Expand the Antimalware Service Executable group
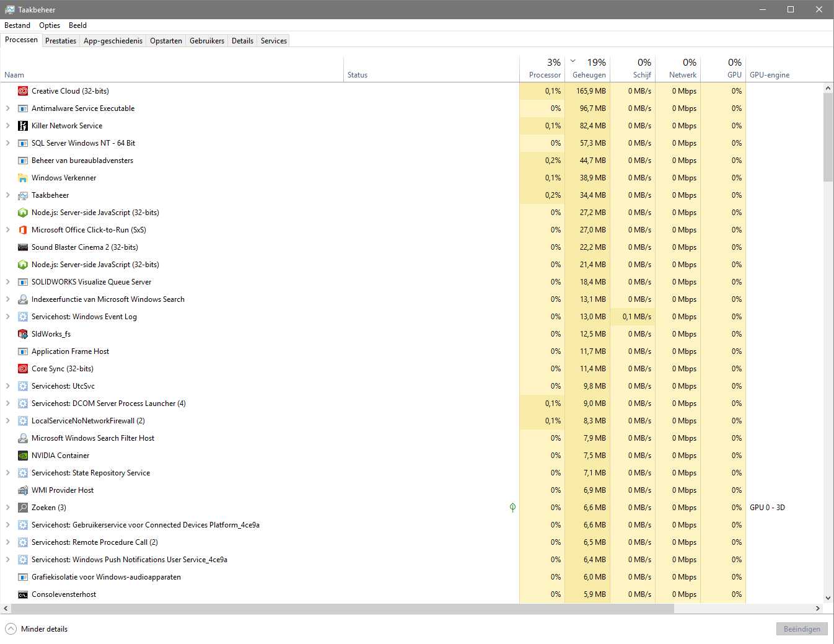Image resolution: width=834 pixels, height=644 pixels. coord(7,108)
